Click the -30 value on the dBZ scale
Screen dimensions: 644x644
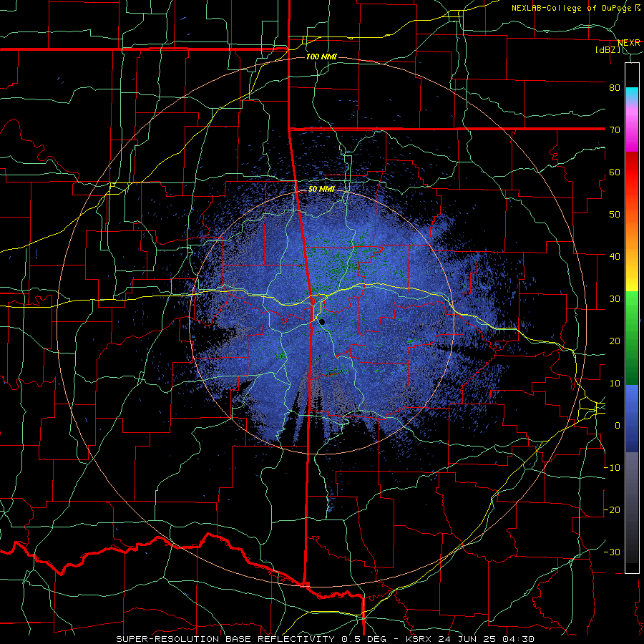coord(612,552)
